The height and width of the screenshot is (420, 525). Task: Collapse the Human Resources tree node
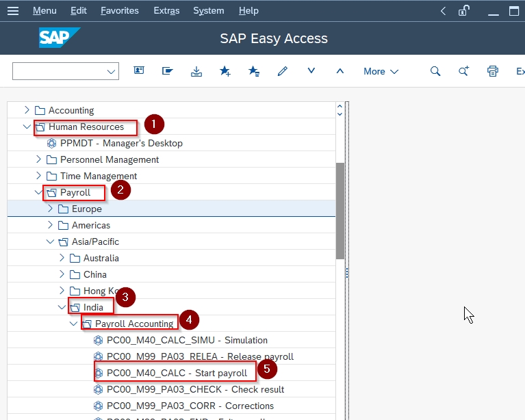pos(27,127)
